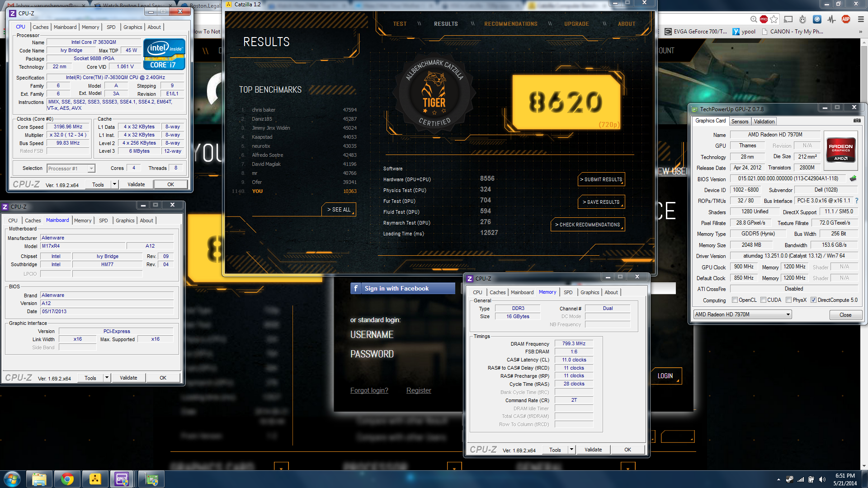Viewport: 868px width, 488px height.
Task: Click the Adblock Plus ABP icon
Action: 846,19
